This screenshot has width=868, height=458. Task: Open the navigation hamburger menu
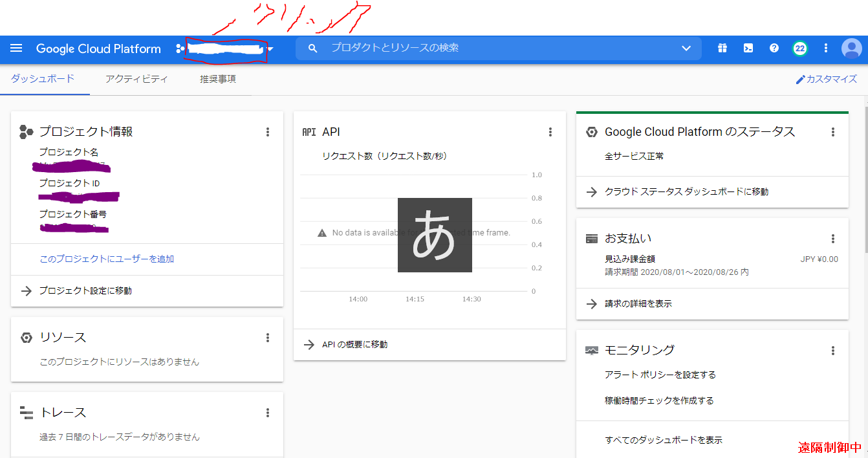16,49
